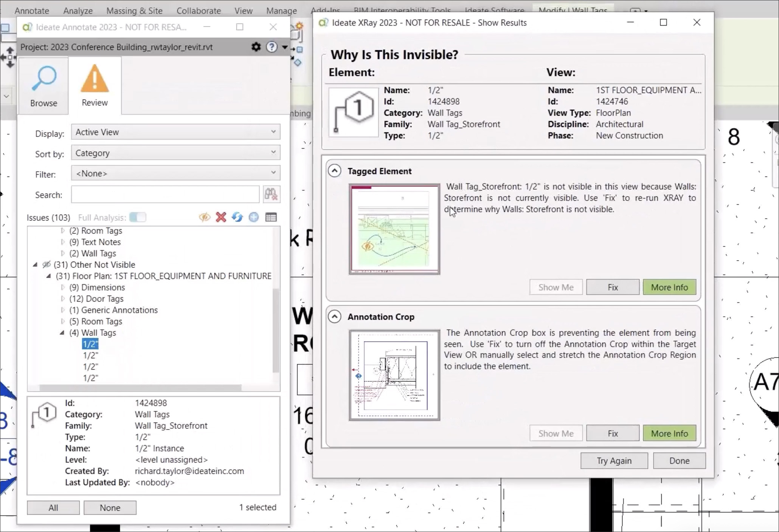Viewport: 779px width, 532px height.
Task: Expand the (1) Generic Annotations node
Action: tap(63, 310)
